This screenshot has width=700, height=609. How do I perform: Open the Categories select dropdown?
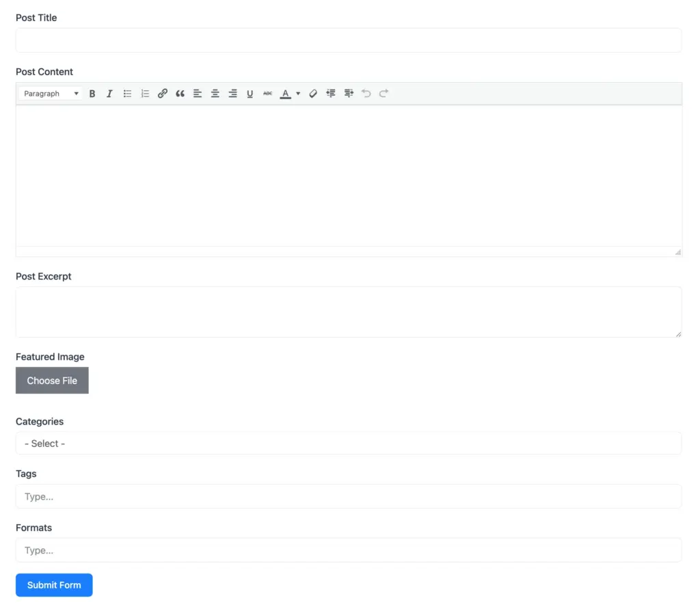(349, 443)
